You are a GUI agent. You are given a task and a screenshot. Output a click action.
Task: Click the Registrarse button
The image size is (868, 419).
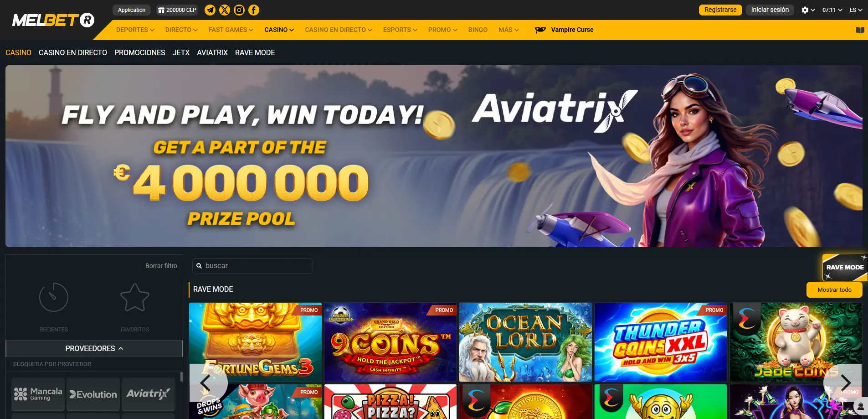click(x=720, y=10)
